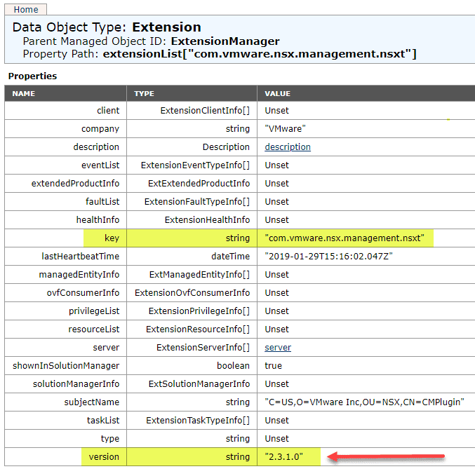Image resolution: width=475 pixels, height=476 pixels.
Task: Select the resourceList property name
Action: [94, 329]
